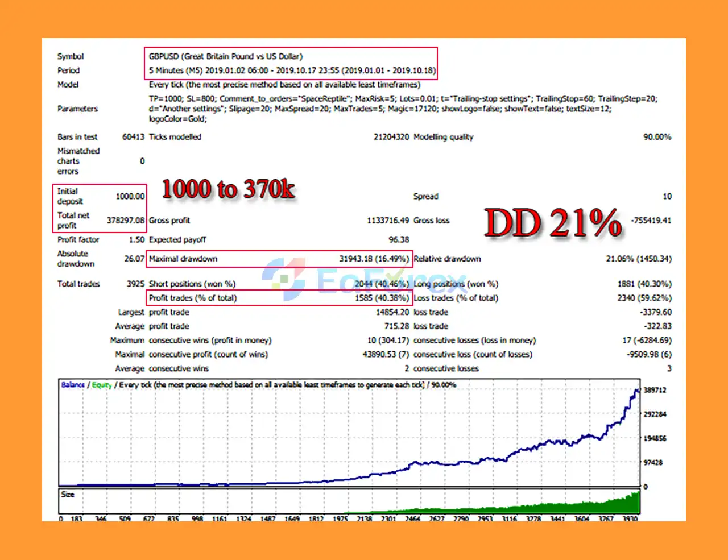Screen dimensions: 728x560
Task: Click the 3930 marker on chart x-axis
Action: click(x=630, y=518)
